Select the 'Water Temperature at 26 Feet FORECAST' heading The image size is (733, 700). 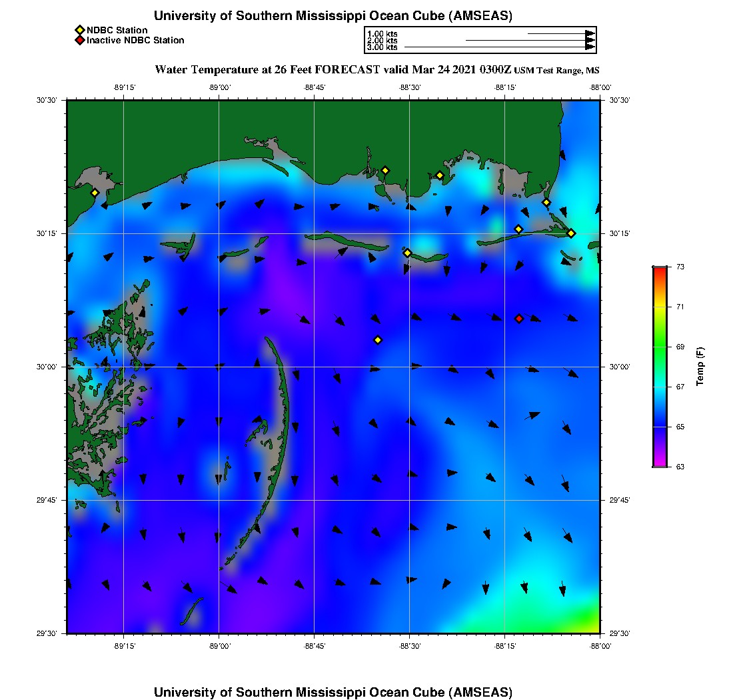click(x=333, y=69)
